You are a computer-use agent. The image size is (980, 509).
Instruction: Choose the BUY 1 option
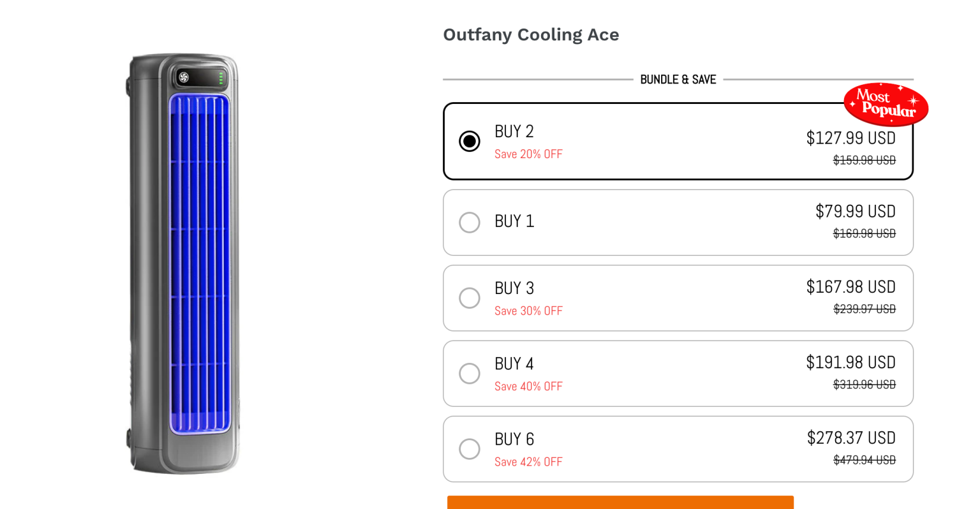click(470, 222)
